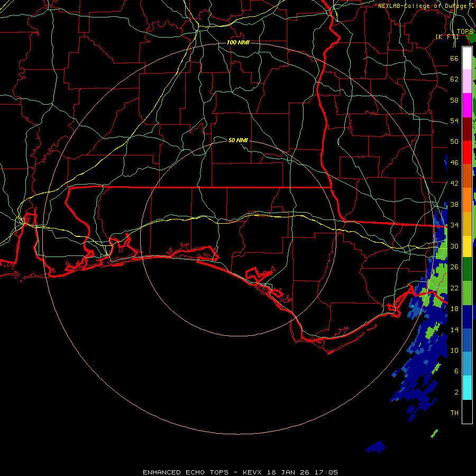Viewport: 476px width, 476px height.
Task: Click the white swatch in the tops legend
Action: 467,58
